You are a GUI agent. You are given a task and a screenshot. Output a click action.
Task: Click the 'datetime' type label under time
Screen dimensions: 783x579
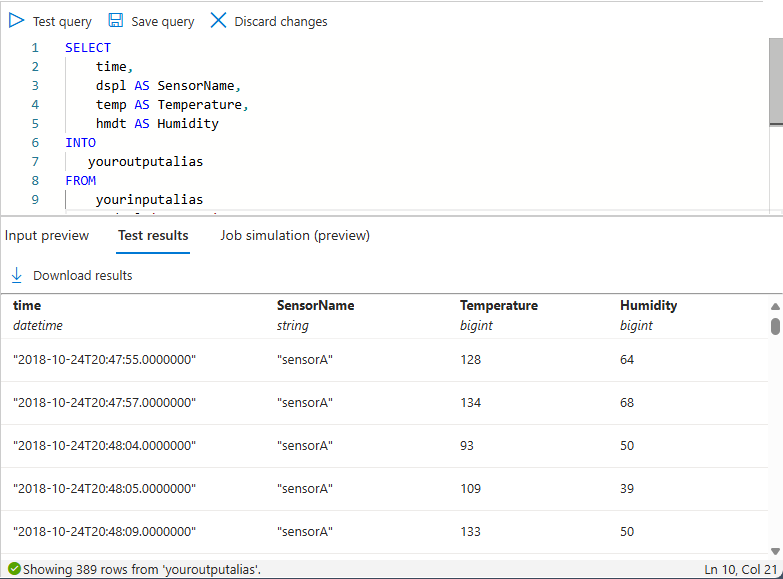[38, 326]
